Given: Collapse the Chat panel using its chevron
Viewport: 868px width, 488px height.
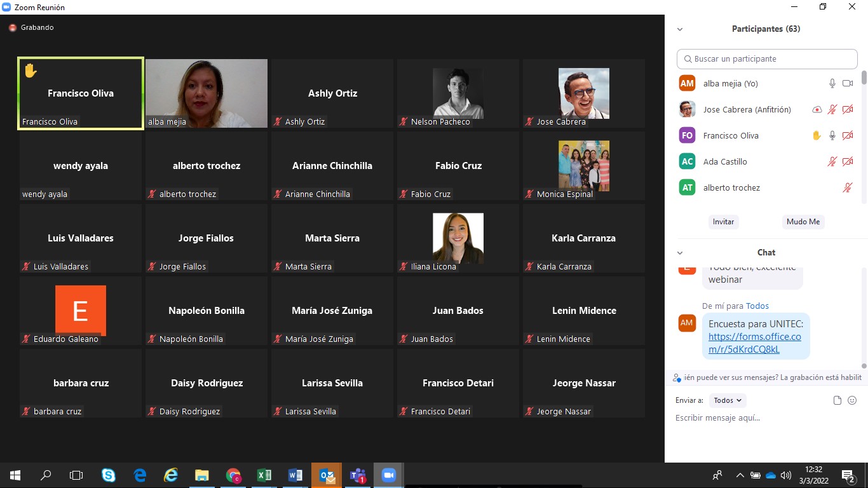Looking at the screenshot, I should 680,253.
